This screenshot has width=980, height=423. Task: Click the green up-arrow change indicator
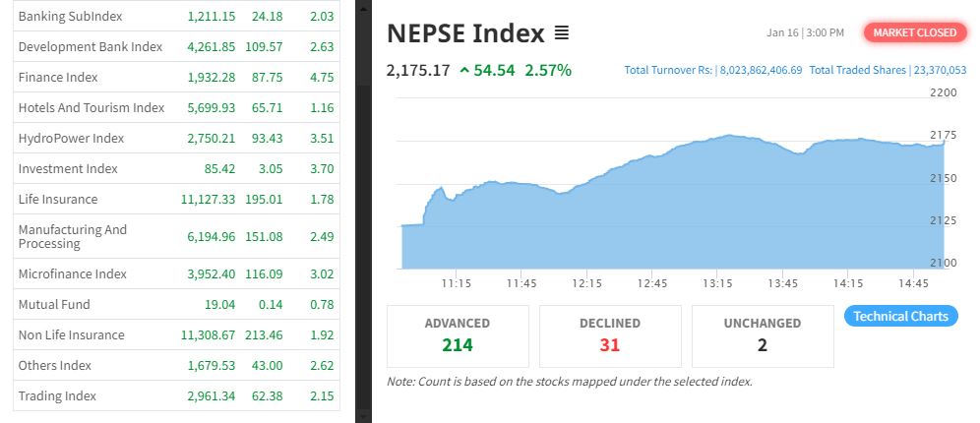[x=464, y=71]
